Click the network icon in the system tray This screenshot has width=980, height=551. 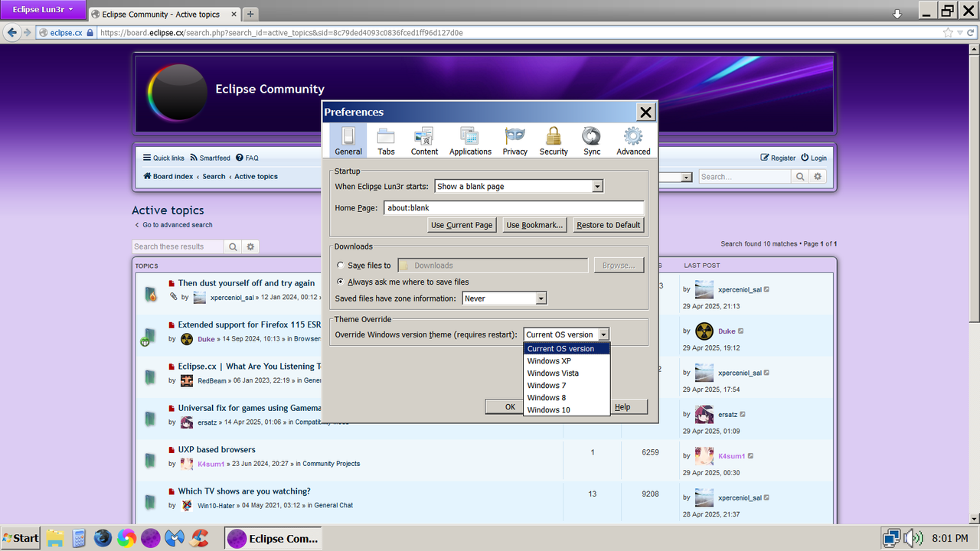[x=891, y=538]
